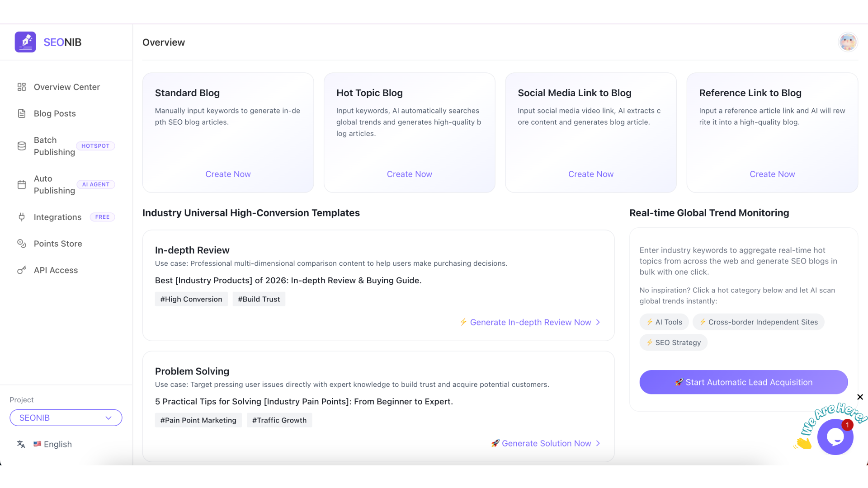Viewport: 868px width, 488px height.
Task: Open the English language selector
Action: pyautogui.click(x=52, y=444)
